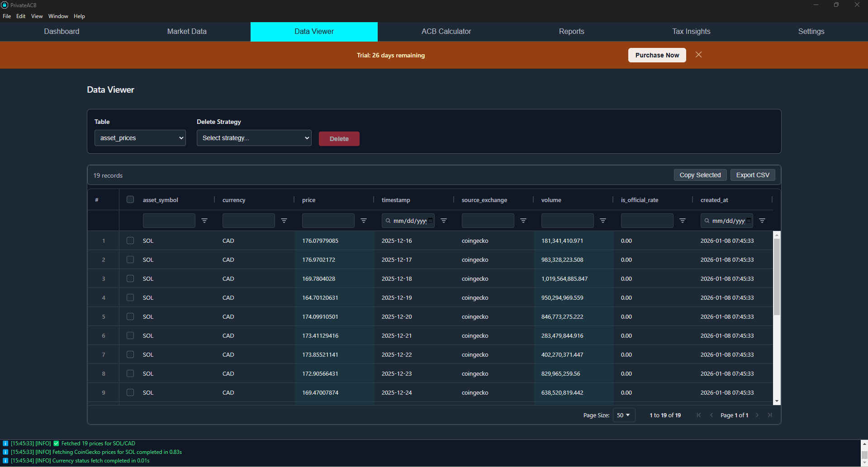Click the Purchase Now button

pos(657,55)
